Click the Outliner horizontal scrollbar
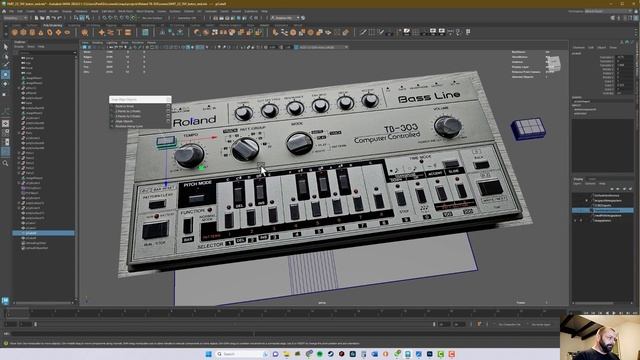 43,303
